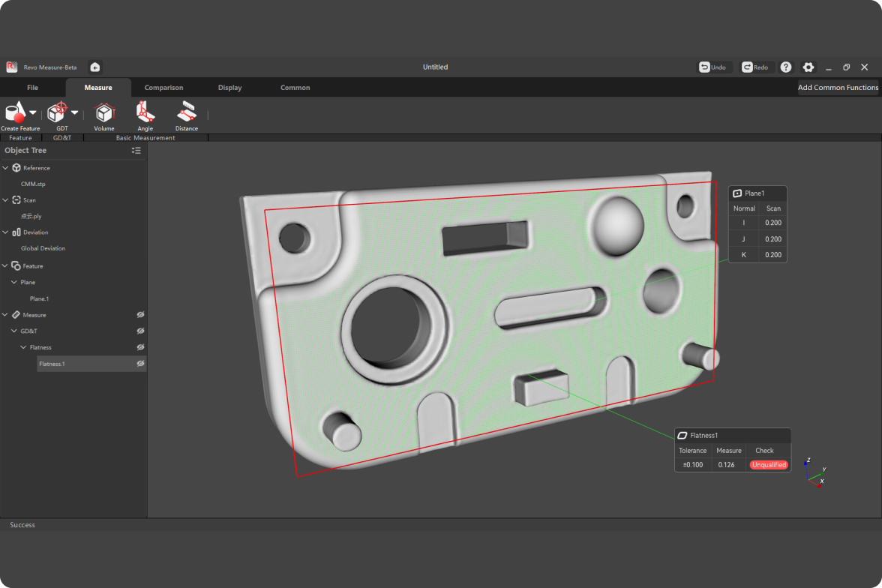Screen dimensions: 882x588
Task: Open the settings gear icon
Action: pyautogui.click(x=808, y=67)
